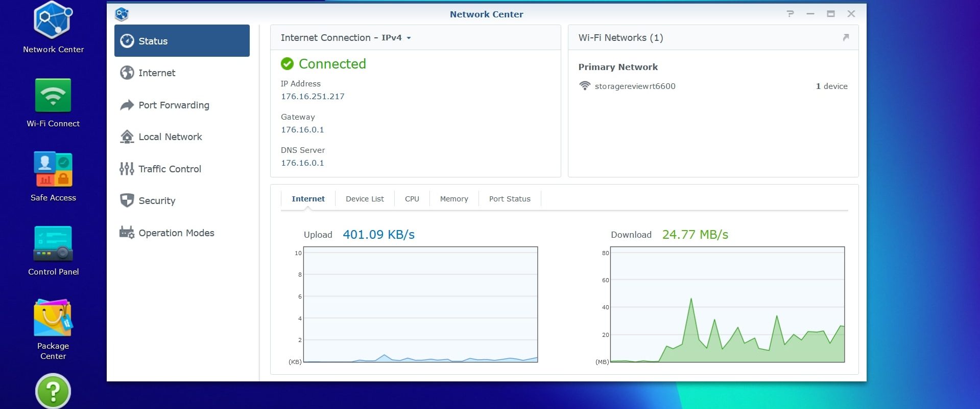980x409 pixels.
Task: Click the DNS Server value 176.16.0.1
Action: point(302,163)
